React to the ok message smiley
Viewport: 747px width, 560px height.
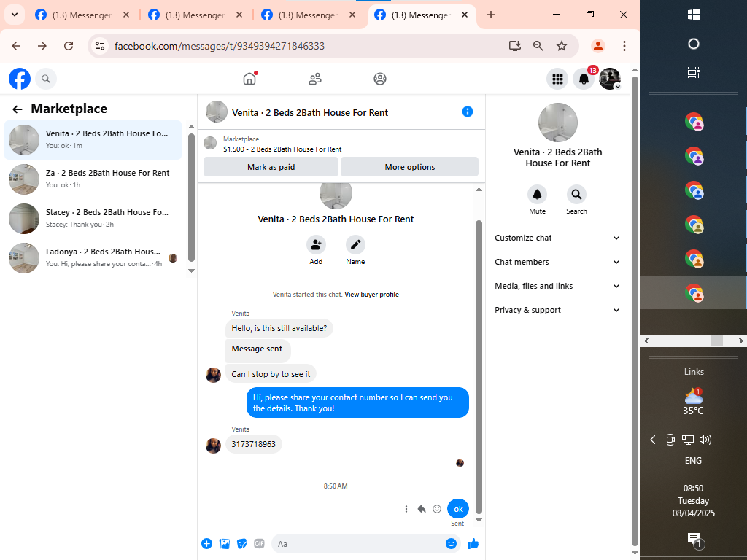(437, 509)
